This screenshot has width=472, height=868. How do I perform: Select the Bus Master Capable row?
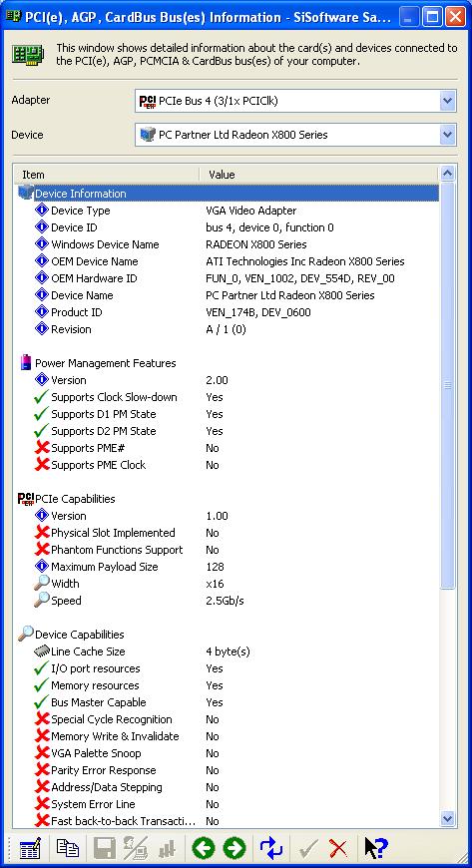click(x=229, y=702)
